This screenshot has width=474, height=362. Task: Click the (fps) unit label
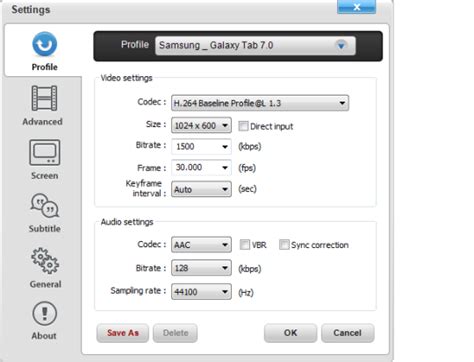click(247, 168)
